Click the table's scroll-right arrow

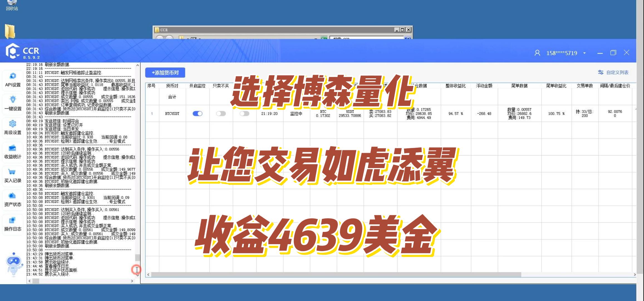[635, 275]
